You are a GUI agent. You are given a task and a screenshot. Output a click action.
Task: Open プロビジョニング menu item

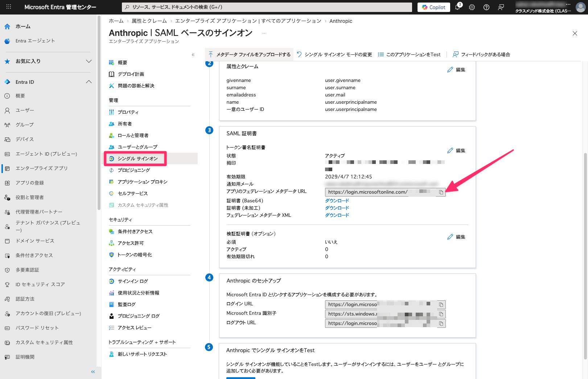[x=133, y=170]
